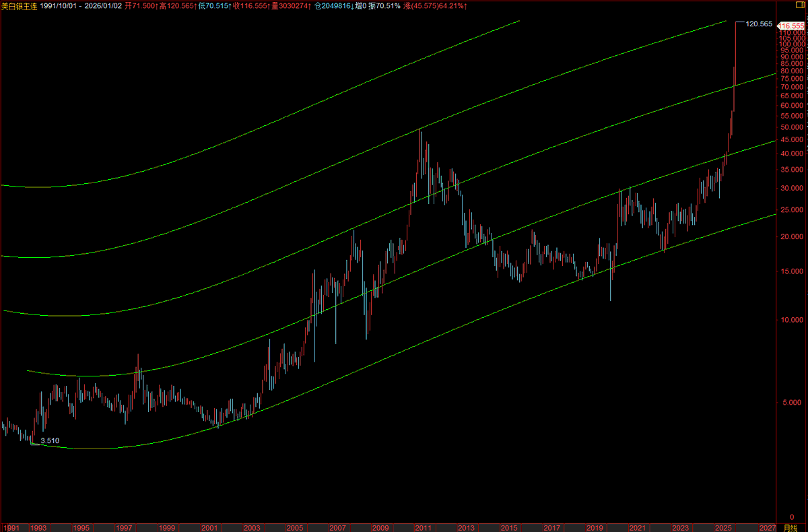
Task: Click the 3.510 low marker label
Action: [x=50, y=440]
